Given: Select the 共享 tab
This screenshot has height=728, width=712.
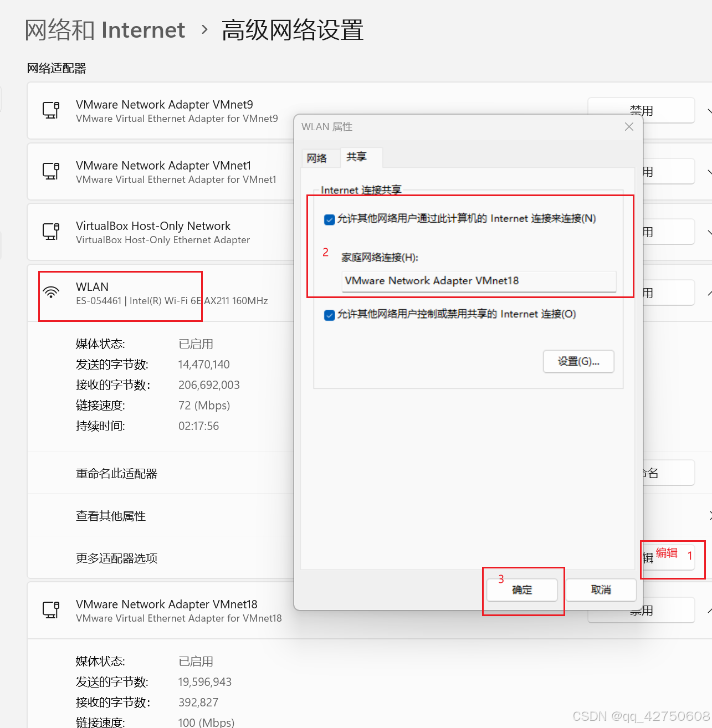Looking at the screenshot, I should point(356,157).
